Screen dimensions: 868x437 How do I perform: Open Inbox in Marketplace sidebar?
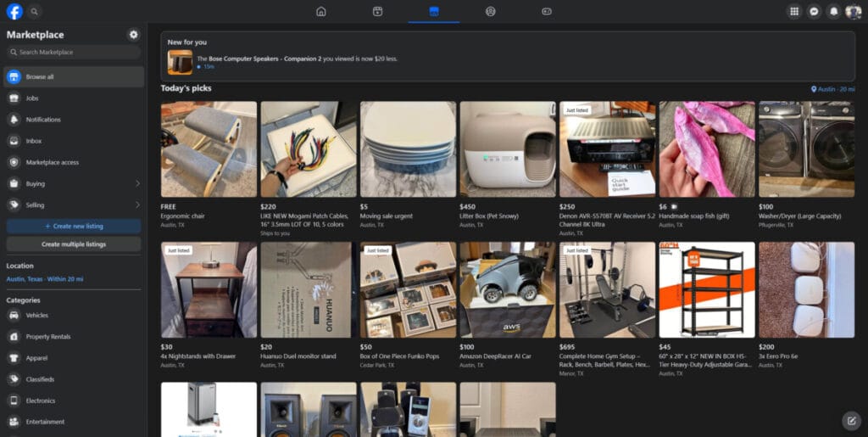point(34,141)
